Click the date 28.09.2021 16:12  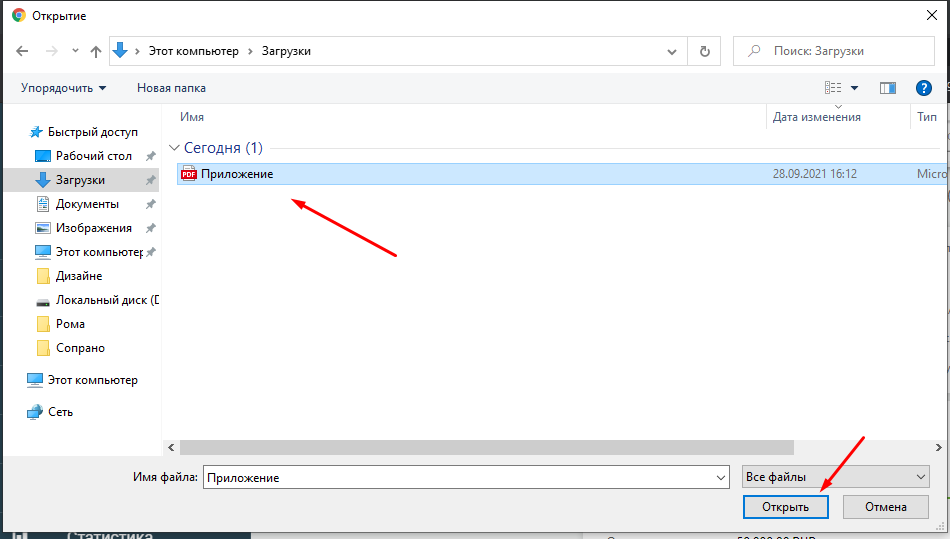[x=814, y=174]
